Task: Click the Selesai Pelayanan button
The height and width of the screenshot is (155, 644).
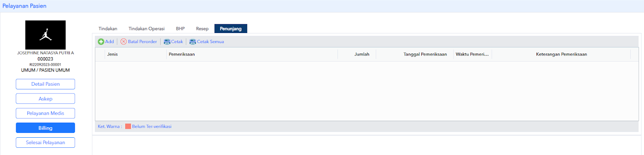Action: (46, 143)
